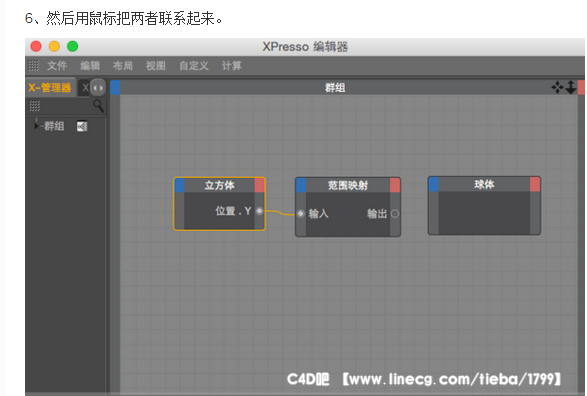Image resolution: width=587 pixels, height=396 pixels.
Task: Click the 输入 label in 范围映射 node
Action: click(x=318, y=214)
